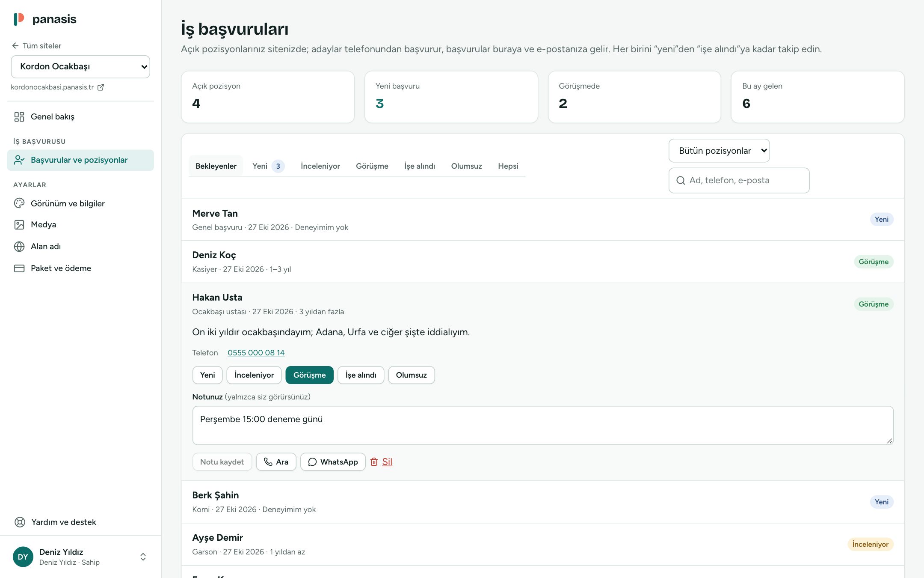Mark Hakan Usta as İşe alındı

click(361, 375)
